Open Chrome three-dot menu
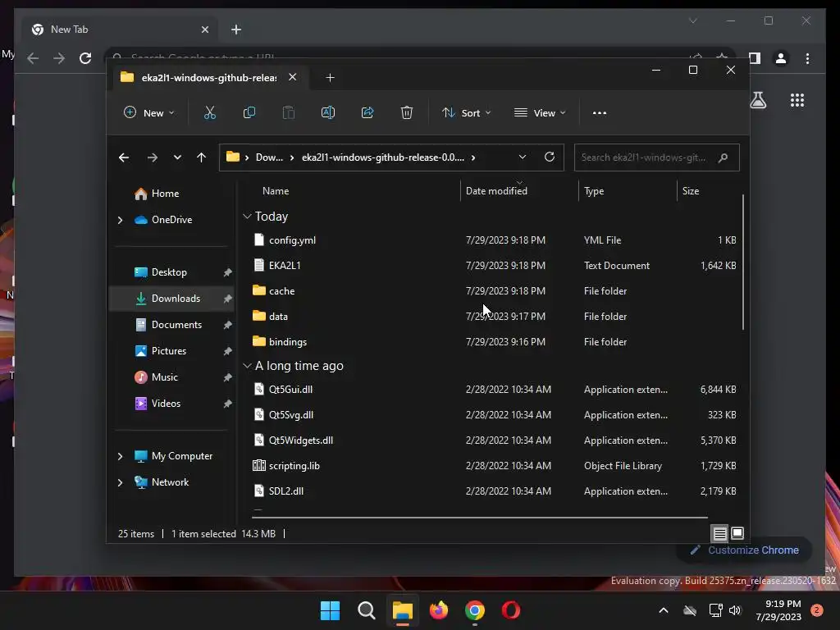 coord(807,58)
